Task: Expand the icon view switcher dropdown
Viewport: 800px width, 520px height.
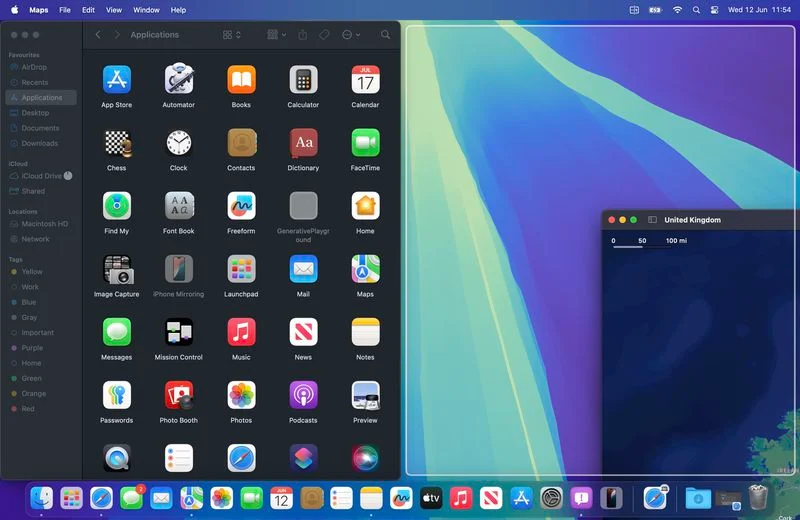Action: [232, 35]
